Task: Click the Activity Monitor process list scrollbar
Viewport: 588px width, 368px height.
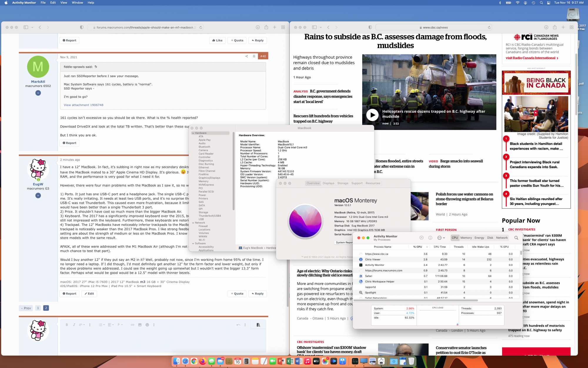Action: (521, 253)
